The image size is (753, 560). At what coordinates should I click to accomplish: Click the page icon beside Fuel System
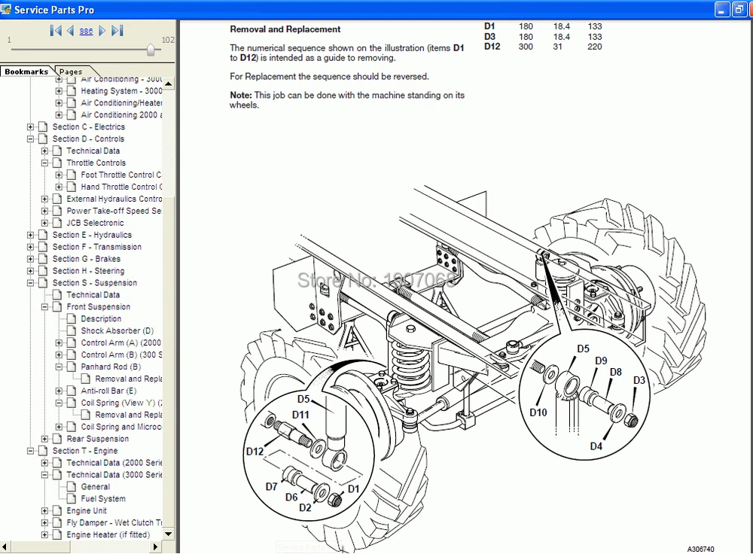coord(72,499)
